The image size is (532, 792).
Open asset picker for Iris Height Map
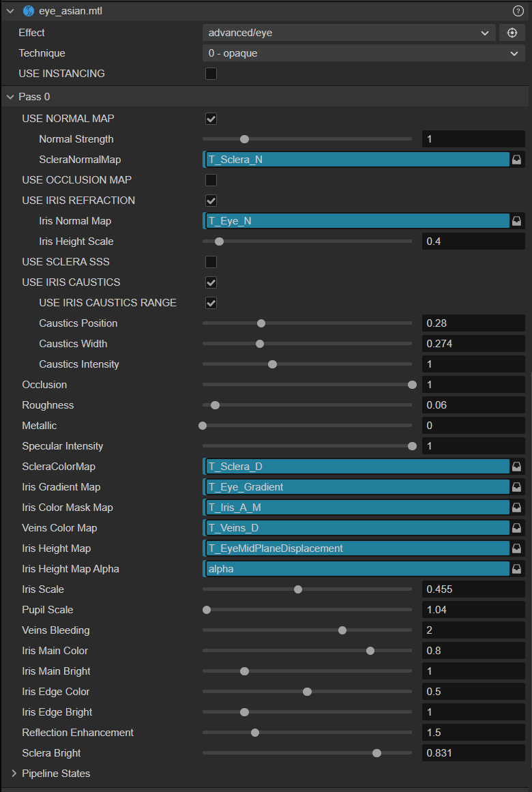point(517,548)
